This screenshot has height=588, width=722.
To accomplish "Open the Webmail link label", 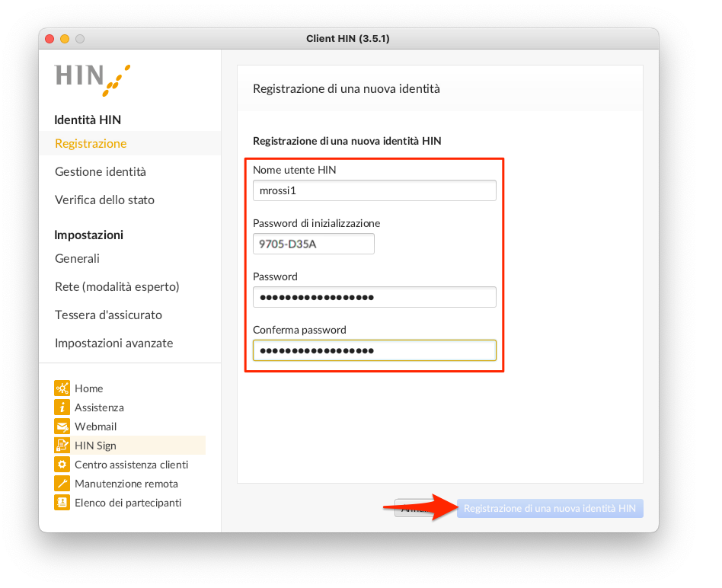I will [x=95, y=427].
